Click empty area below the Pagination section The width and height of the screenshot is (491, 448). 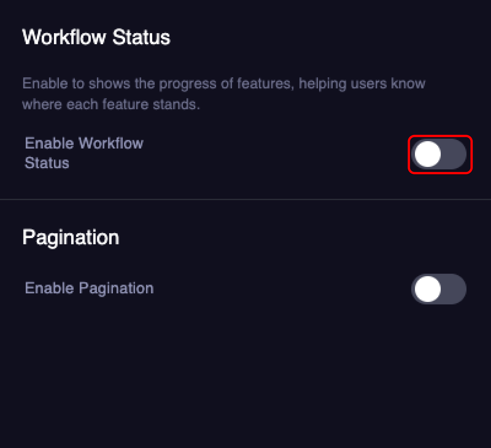tap(245, 377)
